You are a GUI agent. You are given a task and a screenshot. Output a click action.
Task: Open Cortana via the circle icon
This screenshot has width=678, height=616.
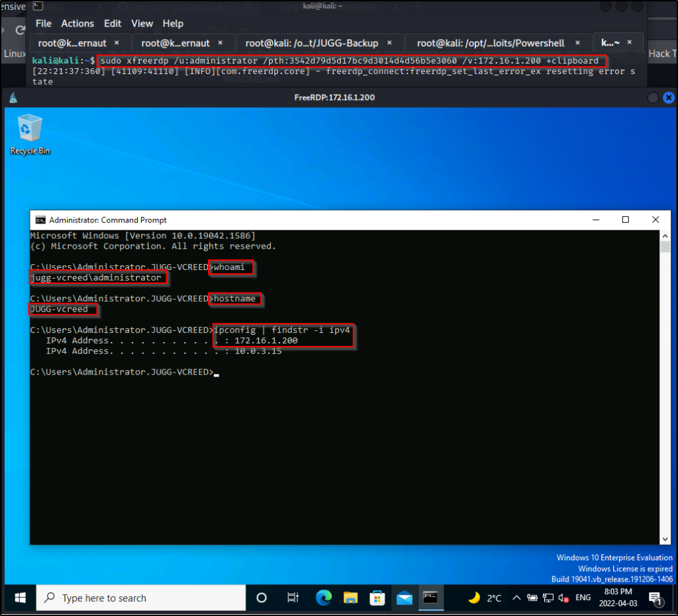(262, 597)
